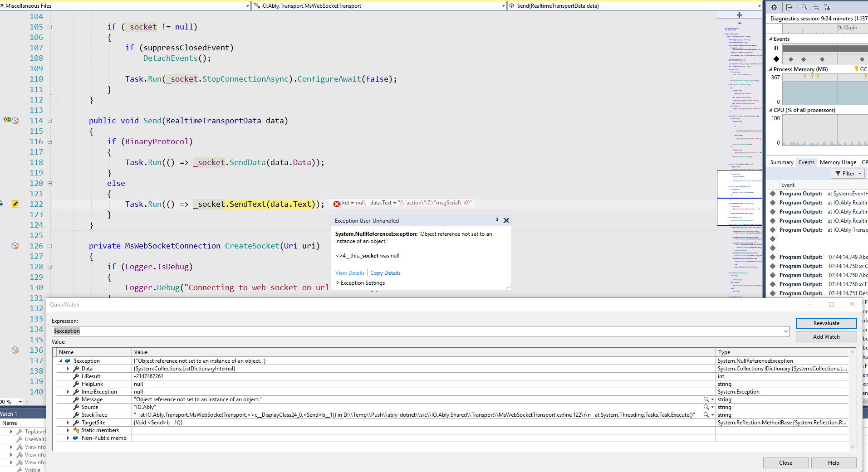Click the reset view bar-chart icon

click(828, 7)
